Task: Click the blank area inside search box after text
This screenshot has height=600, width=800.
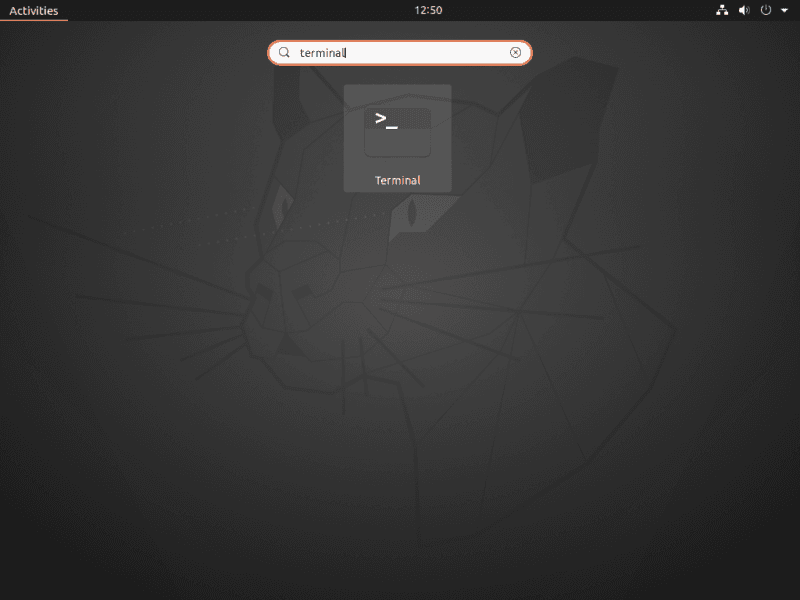Action: tap(430, 53)
